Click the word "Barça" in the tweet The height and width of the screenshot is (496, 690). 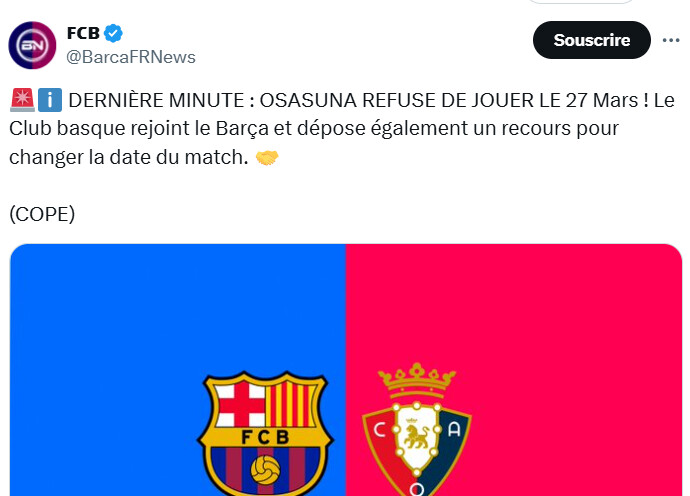coord(279,130)
